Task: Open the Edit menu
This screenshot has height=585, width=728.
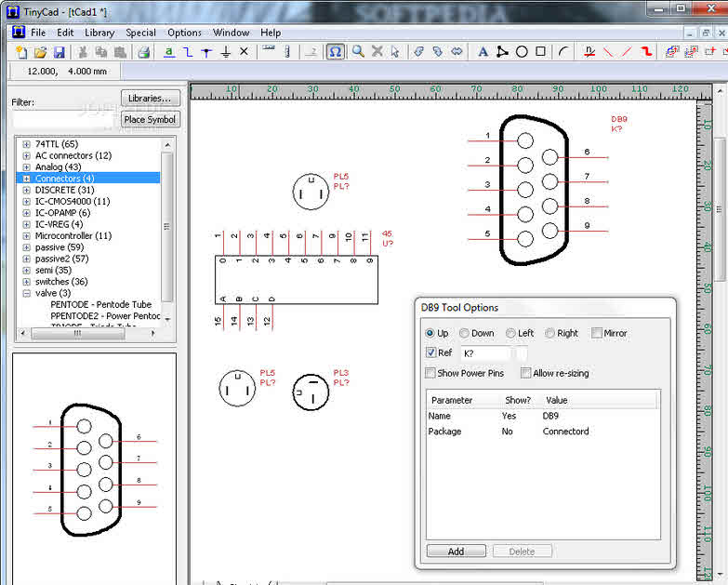Action: [x=65, y=33]
